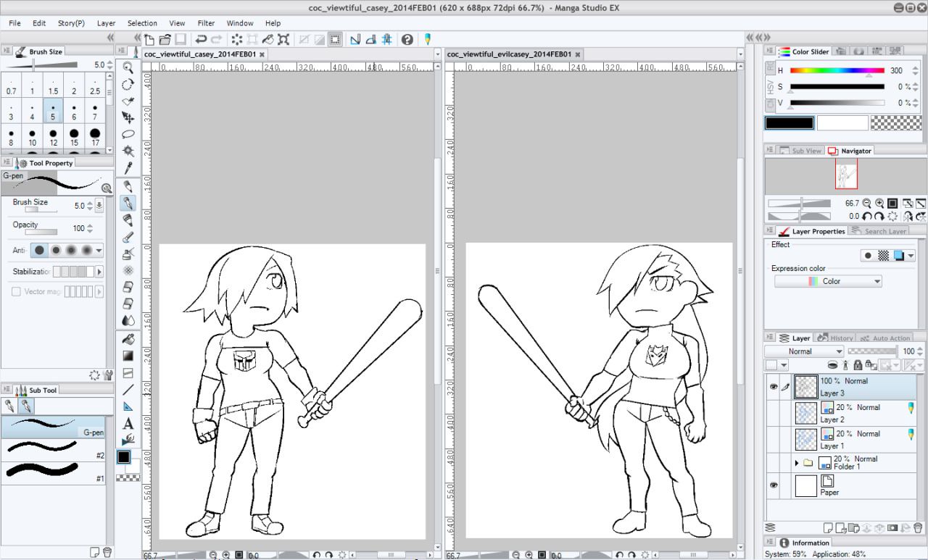Show Layer 1 via its eye column

[x=774, y=440]
